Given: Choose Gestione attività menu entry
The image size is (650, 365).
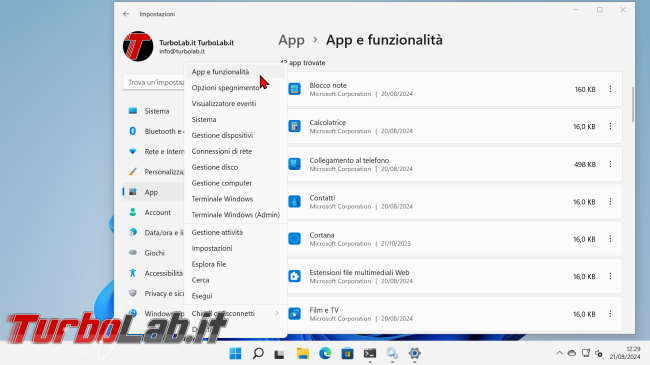Looking at the screenshot, I should point(235,232).
